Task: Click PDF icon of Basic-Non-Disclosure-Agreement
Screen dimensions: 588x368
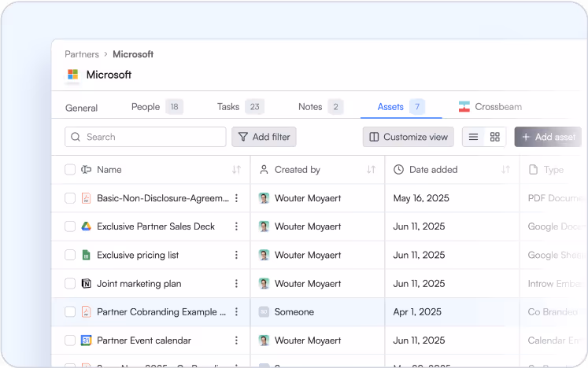Action: [x=87, y=198]
